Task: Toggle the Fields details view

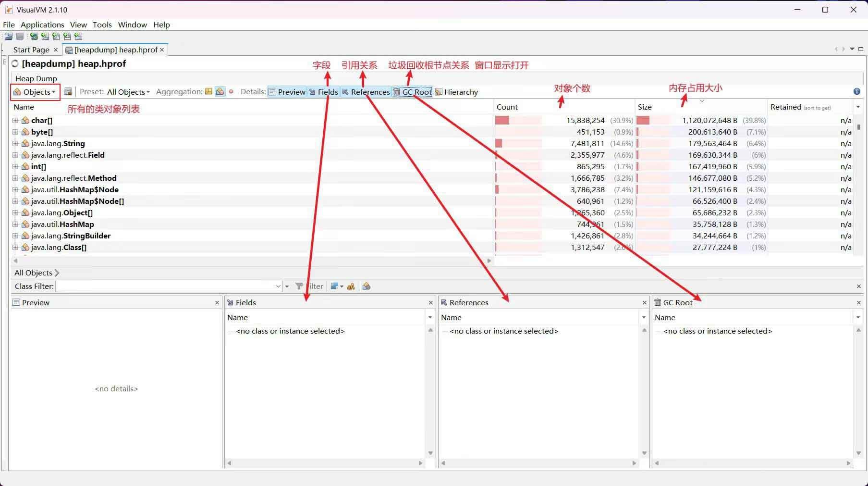Action: 324,92
